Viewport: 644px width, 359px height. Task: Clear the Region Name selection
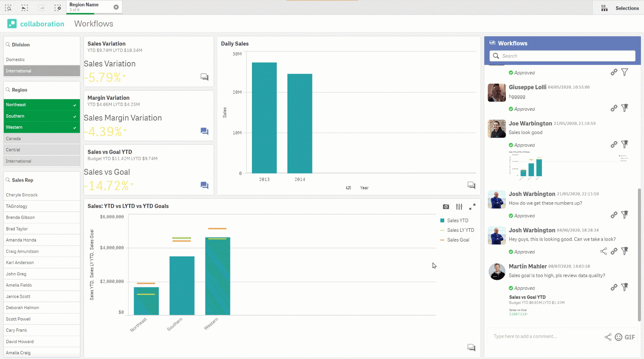116,7
